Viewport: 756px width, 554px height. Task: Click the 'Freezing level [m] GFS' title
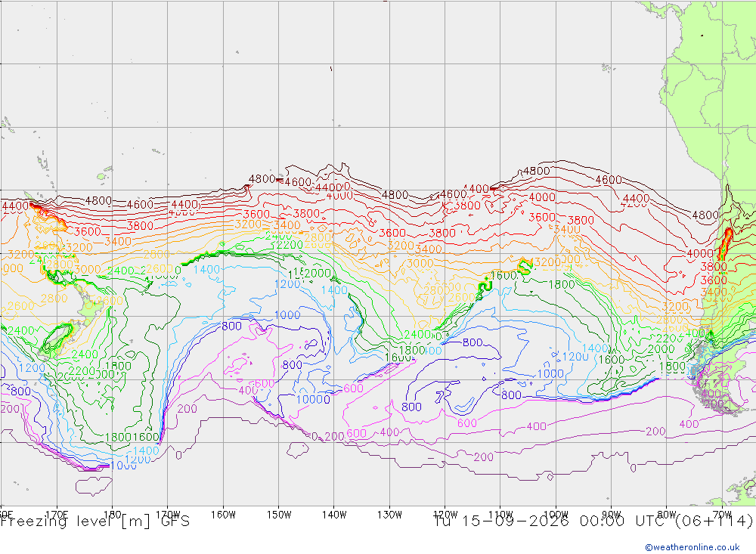tap(95, 522)
